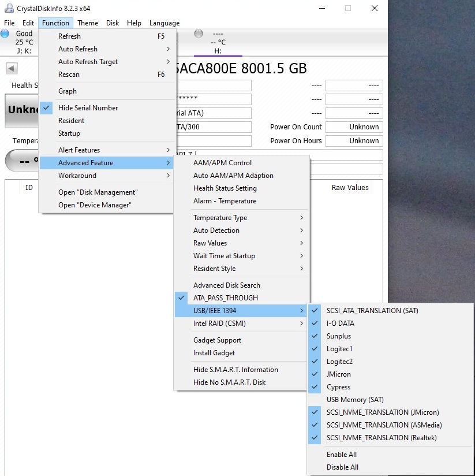Close the Function menu
This screenshot has width=475, height=476.
point(55,23)
